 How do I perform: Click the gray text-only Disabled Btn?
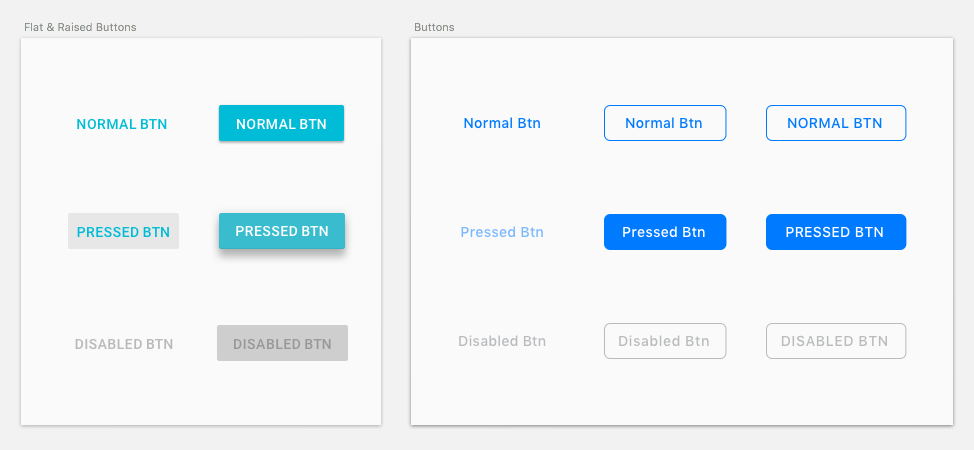click(502, 341)
